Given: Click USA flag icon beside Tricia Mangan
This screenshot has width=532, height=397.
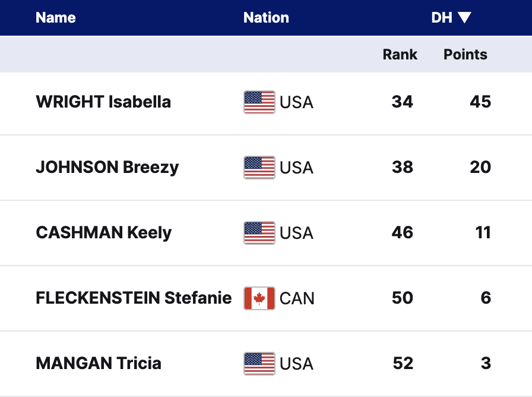Looking at the screenshot, I should [259, 364].
